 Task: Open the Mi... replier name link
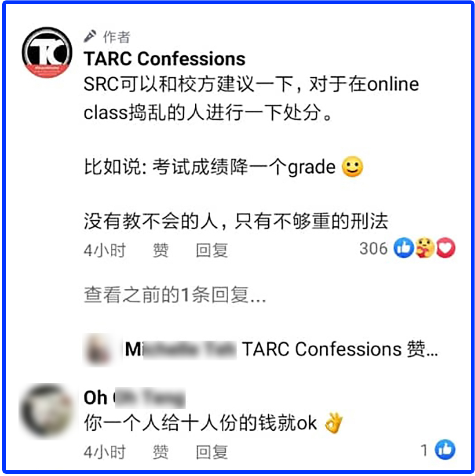pyautogui.click(x=180, y=349)
